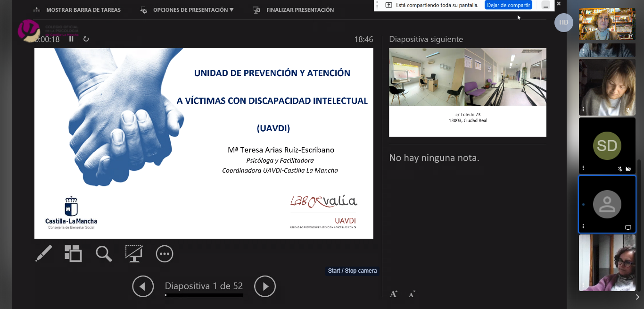This screenshot has width=644, height=309.
Task: Select the next slide preview thumbnail
Action: point(467,92)
